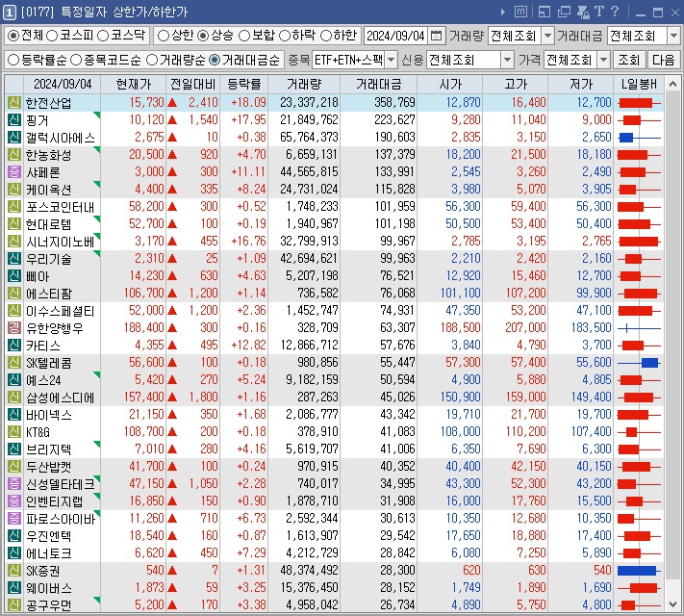684x616 pixels.
Task: Click the blue candle for SK증권 row
Action: pyautogui.click(x=639, y=571)
